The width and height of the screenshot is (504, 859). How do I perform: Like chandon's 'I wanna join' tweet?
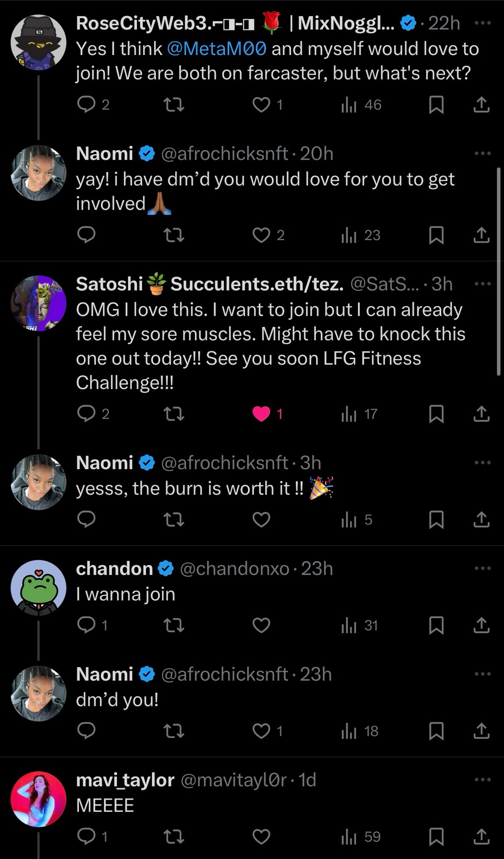261,625
